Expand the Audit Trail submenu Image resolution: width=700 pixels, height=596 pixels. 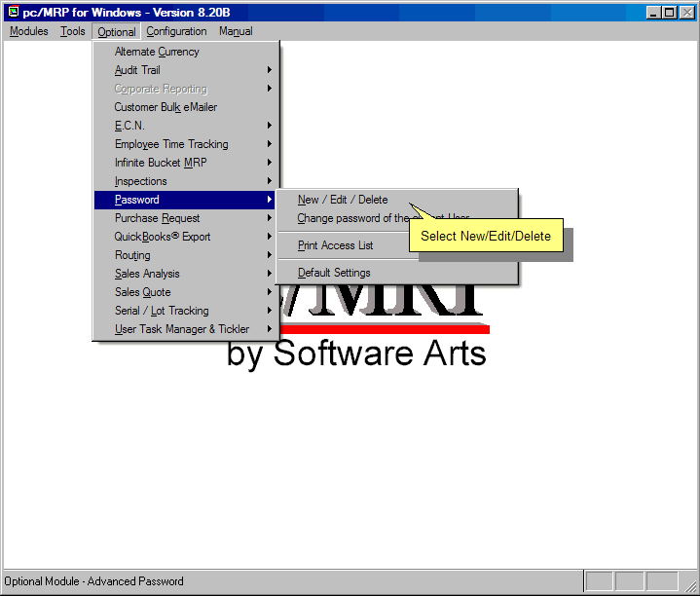137,70
